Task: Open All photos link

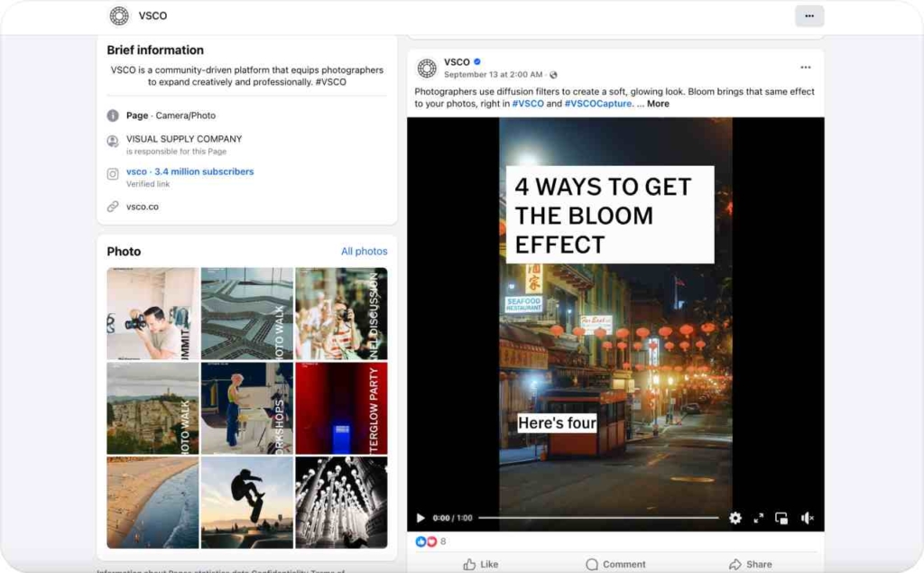Action: pyautogui.click(x=364, y=251)
